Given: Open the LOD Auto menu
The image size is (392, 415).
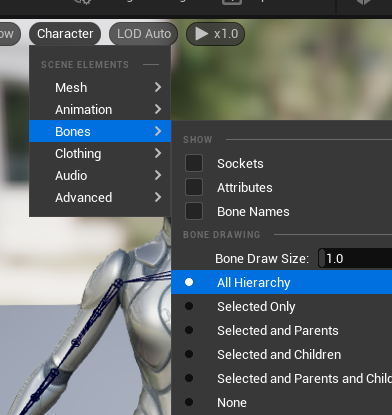Looking at the screenshot, I should [144, 34].
